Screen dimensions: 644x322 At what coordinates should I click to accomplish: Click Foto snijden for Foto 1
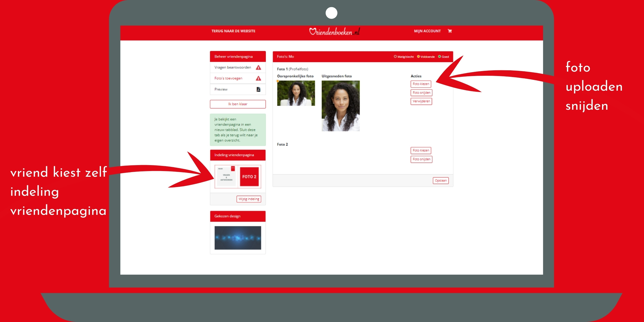pos(421,93)
